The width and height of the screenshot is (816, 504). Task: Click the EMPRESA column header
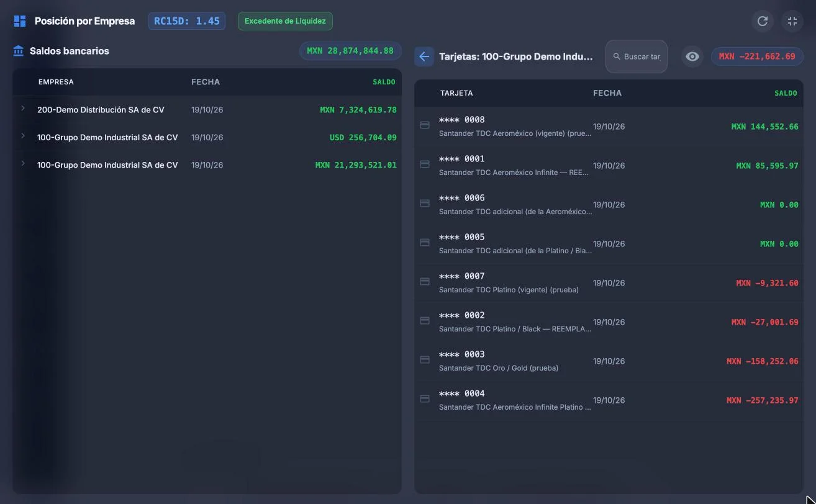coord(56,82)
